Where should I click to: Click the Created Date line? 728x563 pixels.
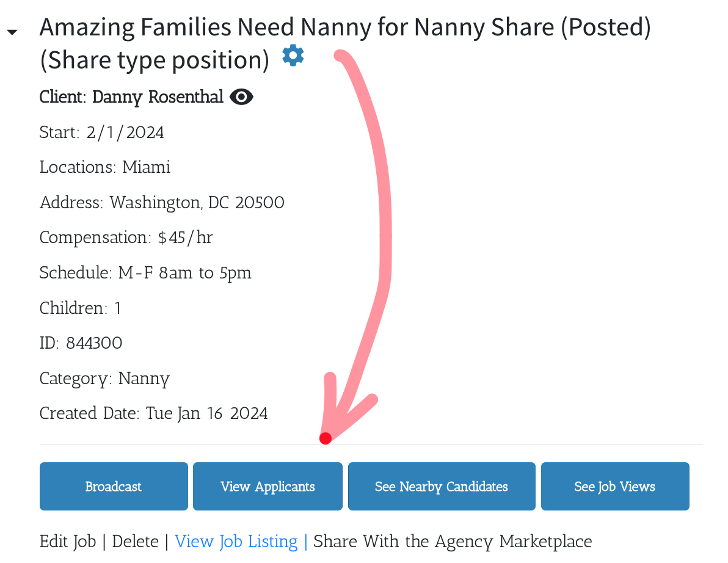point(154,413)
